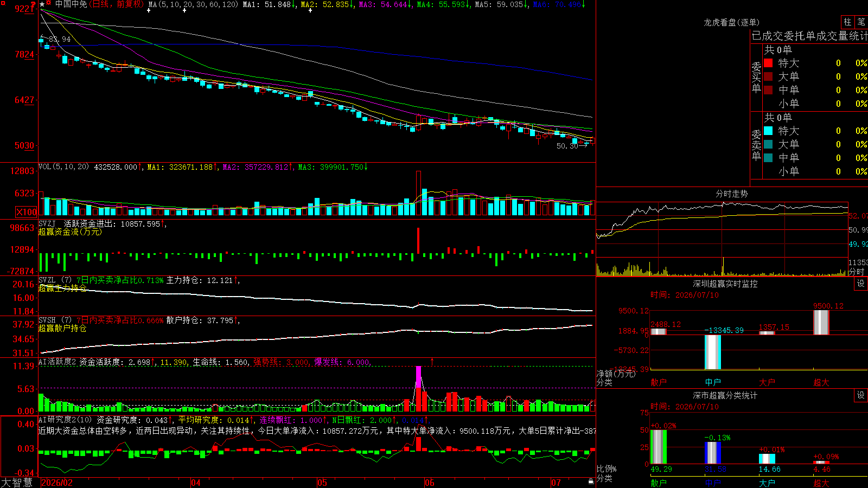Viewport: 868px width, 488px height.
Task: Click the star favorite icon beside 中国中免
Action: pyautogui.click(x=42, y=4)
